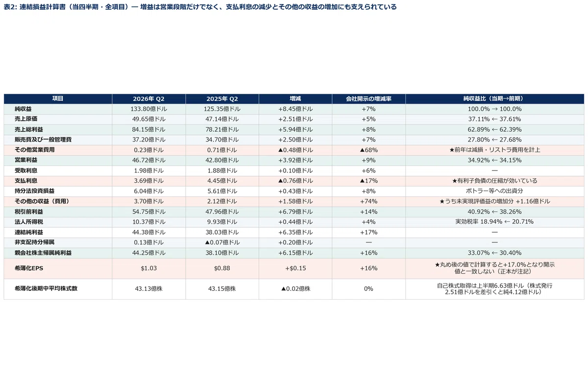Select the 希薄化EPS row label
The width and height of the screenshot is (588, 381).
pyautogui.click(x=29, y=268)
